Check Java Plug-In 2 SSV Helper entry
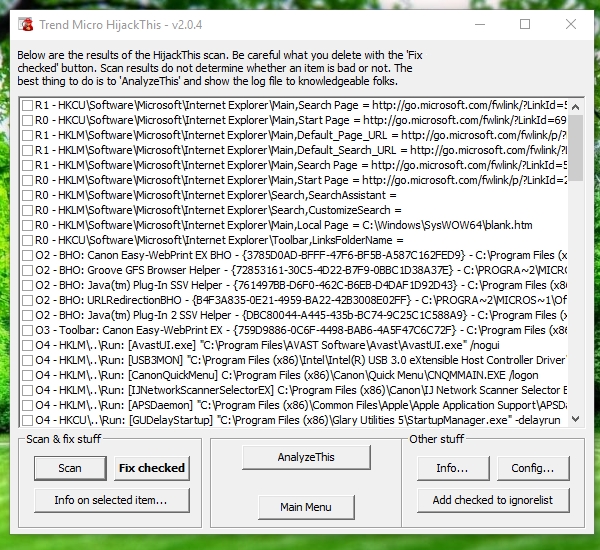 (x=27, y=315)
